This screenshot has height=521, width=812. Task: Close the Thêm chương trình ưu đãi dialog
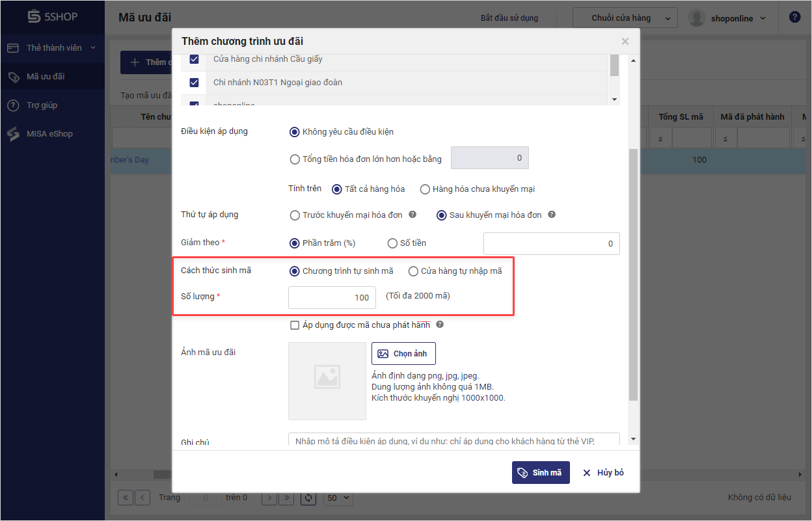click(625, 42)
